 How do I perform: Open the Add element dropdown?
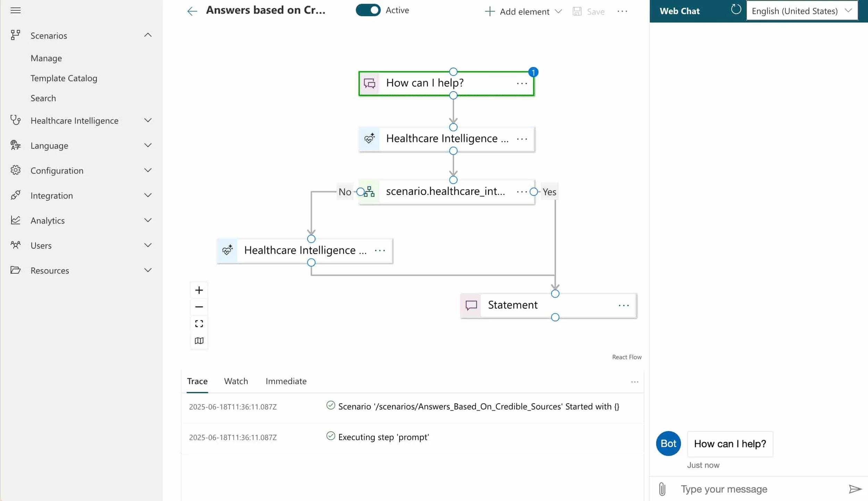(x=524, y=11)
